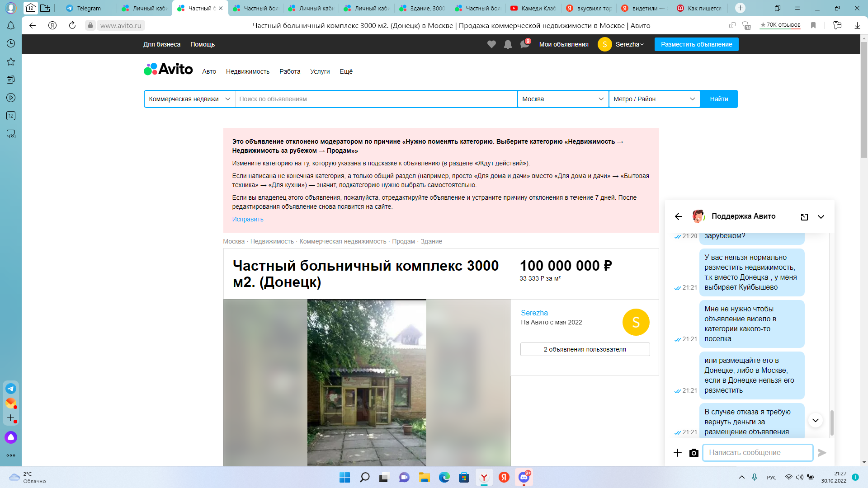This screenshot has height=488, width=868.
Task: Focus the Написать сообщение chat field
Action: tap(758, 453)
